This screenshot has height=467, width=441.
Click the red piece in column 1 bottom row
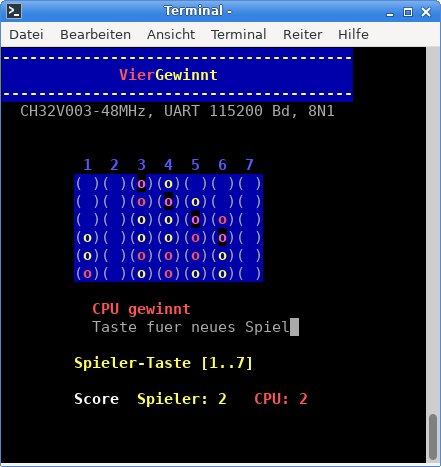87,274
